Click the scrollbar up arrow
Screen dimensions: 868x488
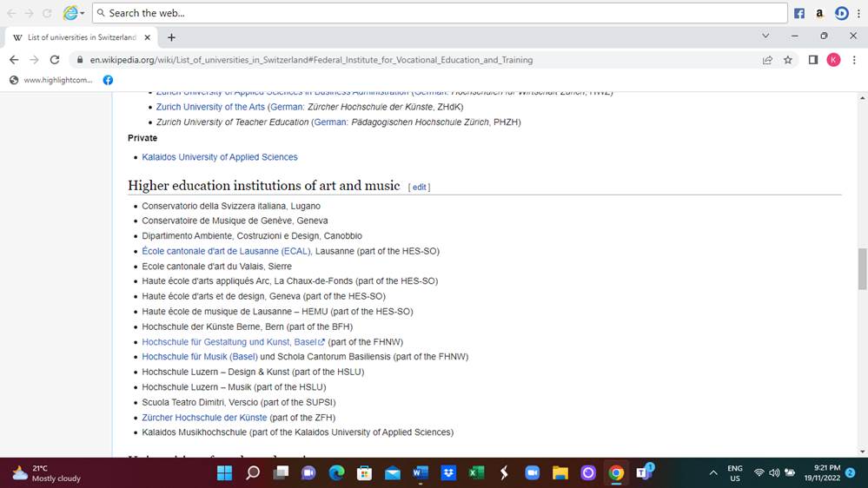[862, 98]
